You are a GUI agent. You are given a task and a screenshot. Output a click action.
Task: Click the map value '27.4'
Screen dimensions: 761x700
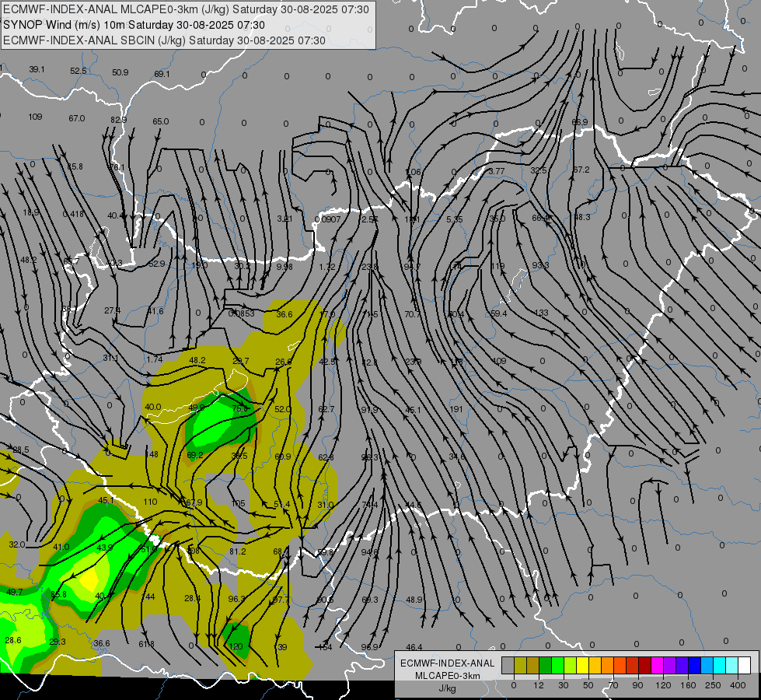click(112, 310)
